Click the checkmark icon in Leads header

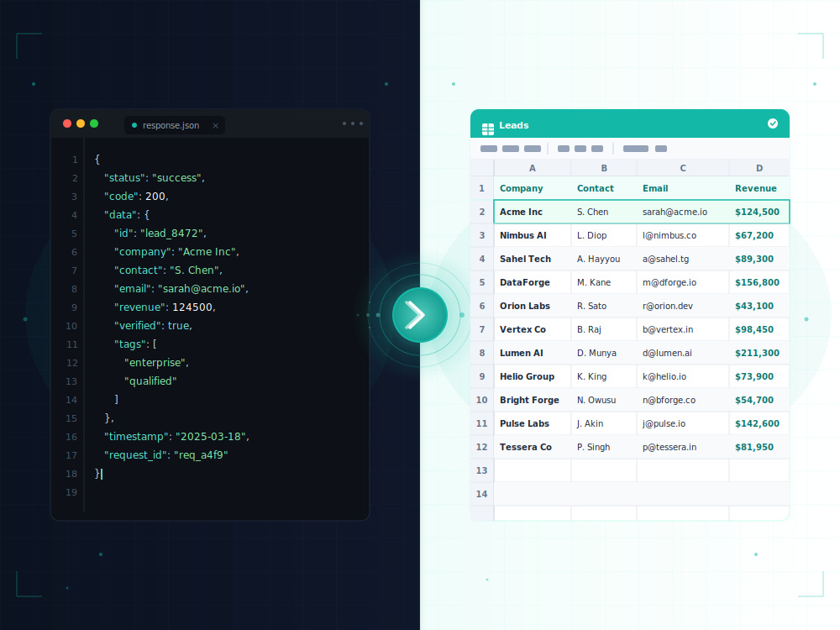click(x=773, y=123)
